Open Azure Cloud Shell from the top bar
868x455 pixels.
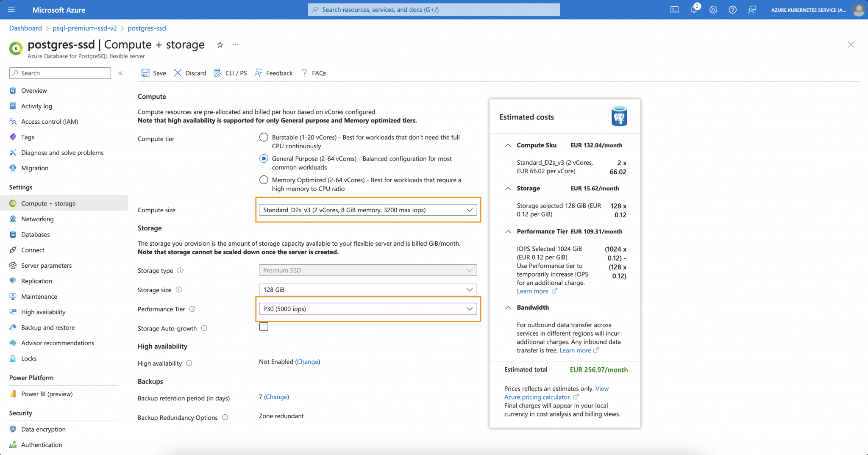(x=675, y=9)
